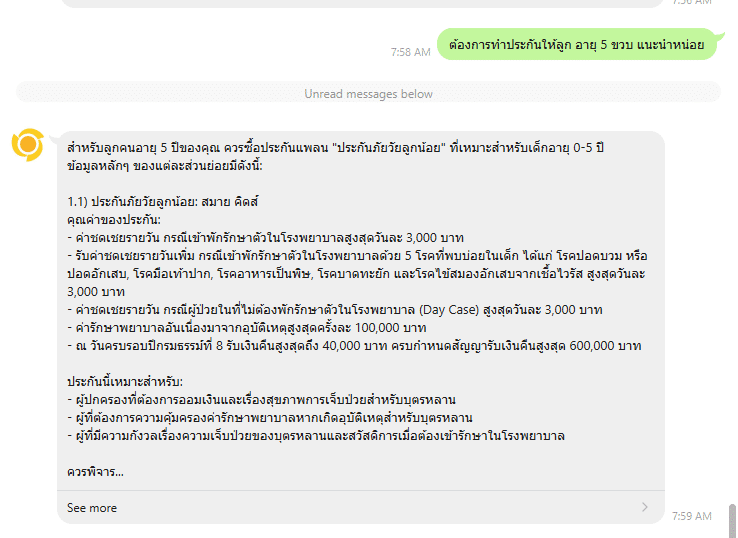Image resolution: width=738 pixels, height=538 pixels.
Task: Click the line containing Day Case
Action: (335, 310)
